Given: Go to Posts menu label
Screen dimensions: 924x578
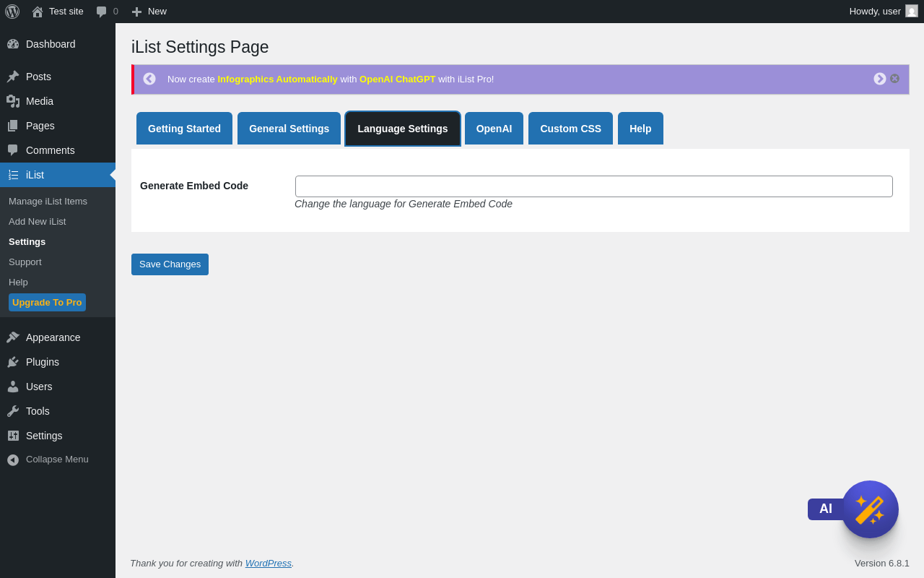Looking at the screenshot, I should coord(38,77).
